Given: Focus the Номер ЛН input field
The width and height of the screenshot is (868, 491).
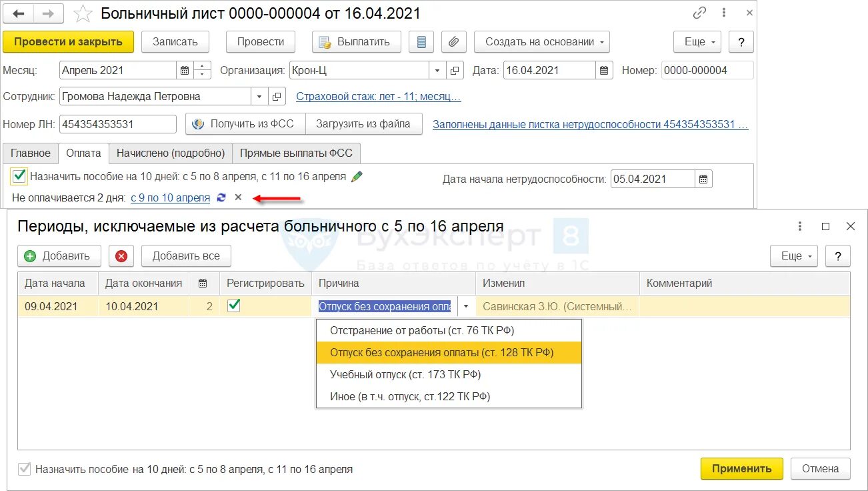Looking at the screenshot, I should [x=118, y=124].
